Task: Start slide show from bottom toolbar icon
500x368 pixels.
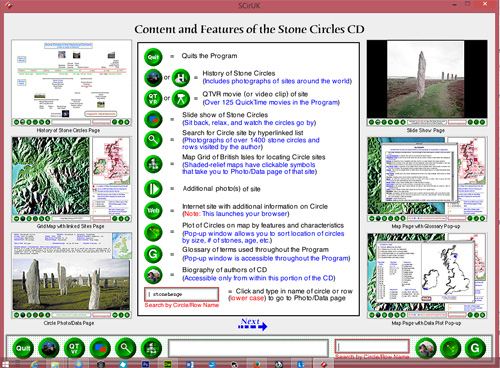Action: [100, 348]
